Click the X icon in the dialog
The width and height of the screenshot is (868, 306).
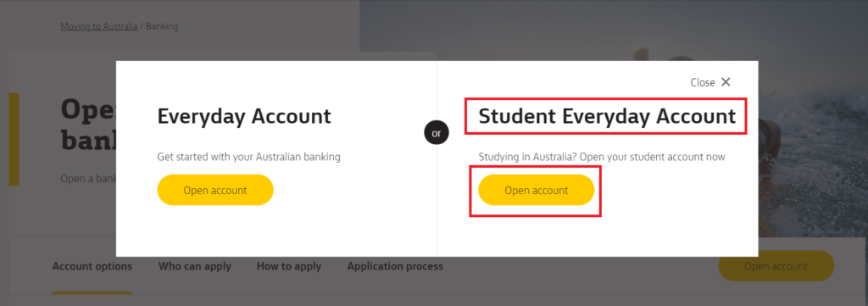tap(726, 82)
